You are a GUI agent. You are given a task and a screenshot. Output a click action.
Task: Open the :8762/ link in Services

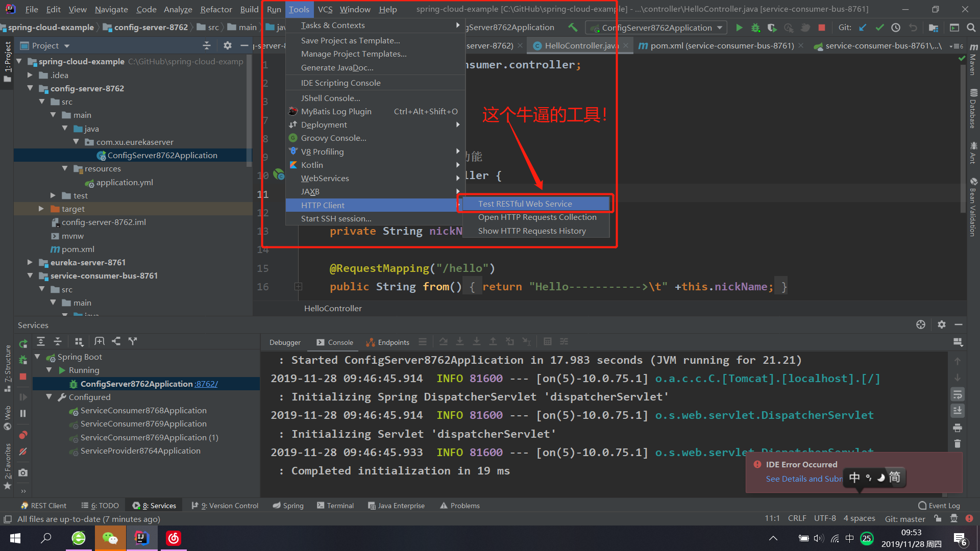click(x=206, y=384)
